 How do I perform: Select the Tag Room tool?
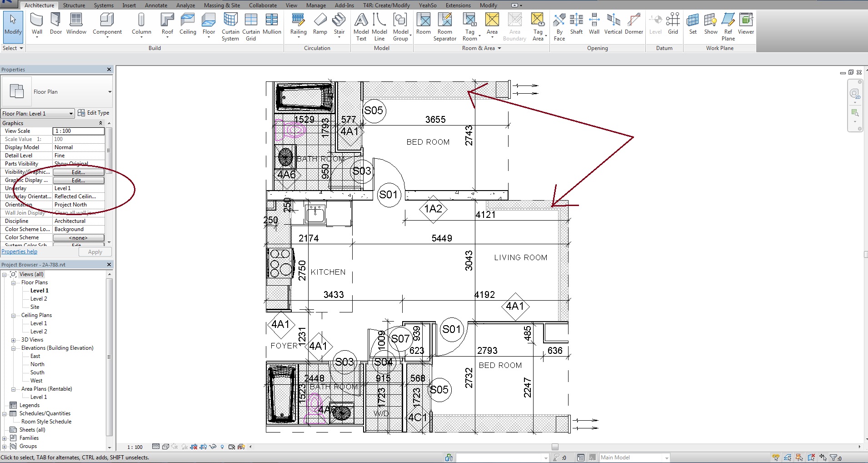pyautogui.click(x=470, y=27)
